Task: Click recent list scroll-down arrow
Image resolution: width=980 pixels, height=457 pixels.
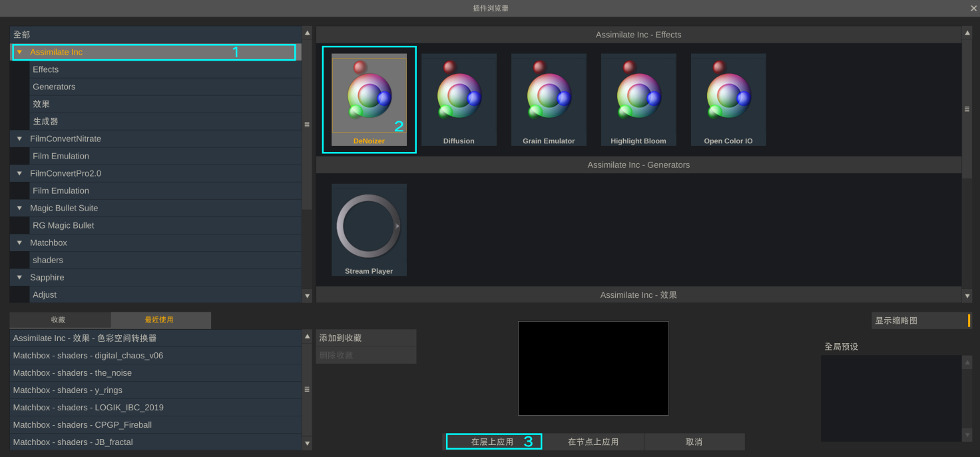Action: point(307,443)
